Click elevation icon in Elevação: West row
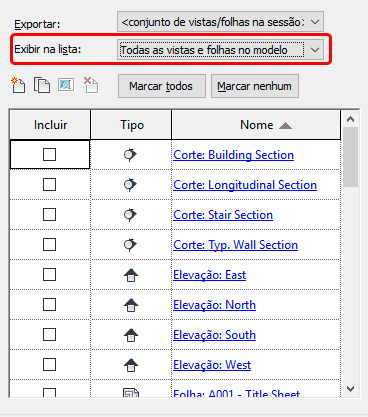The width and height of the screenshot is (368, 417). coord(131,365)
